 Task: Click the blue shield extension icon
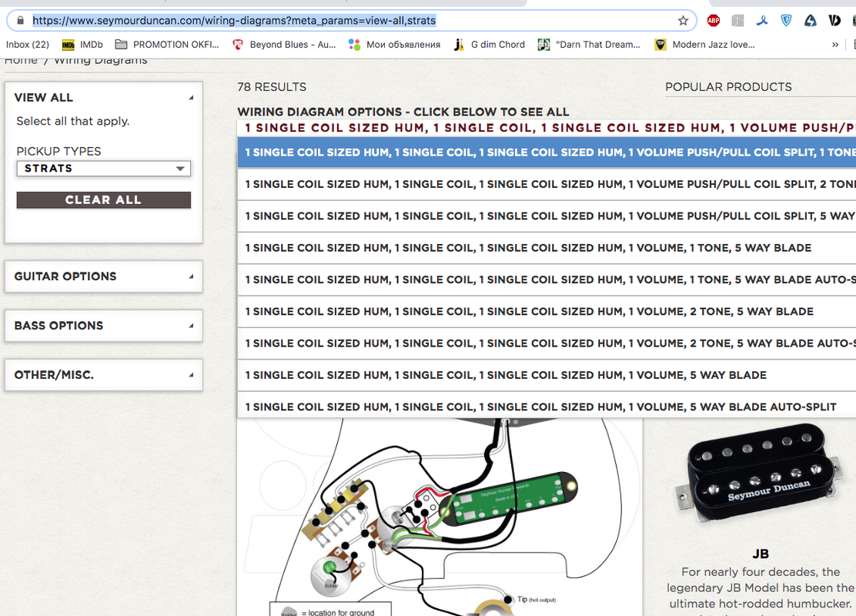click(x=786, y=21)
